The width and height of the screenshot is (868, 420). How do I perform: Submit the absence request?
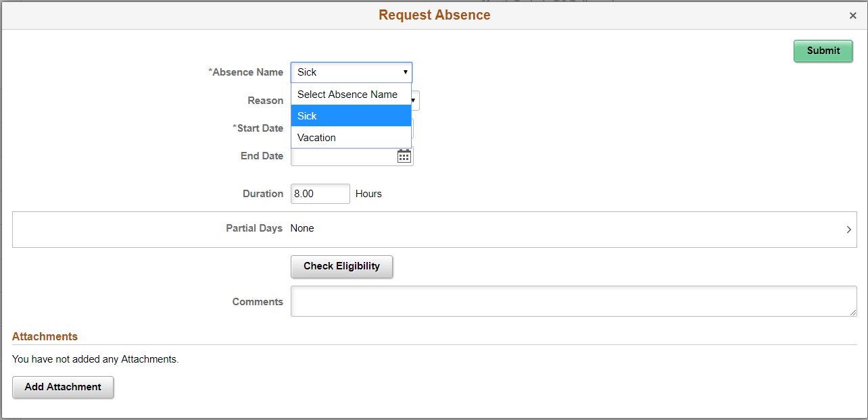coord(823,51)
